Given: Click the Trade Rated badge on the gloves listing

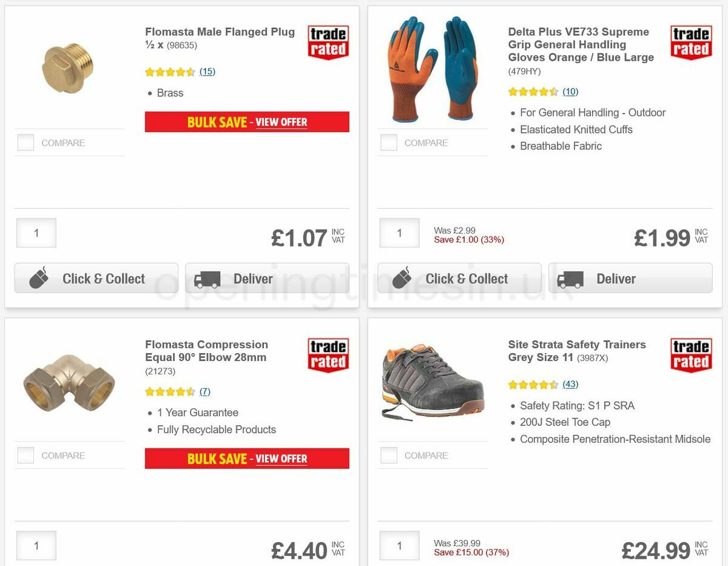Looking at the screenshot, I should (690, 41).
